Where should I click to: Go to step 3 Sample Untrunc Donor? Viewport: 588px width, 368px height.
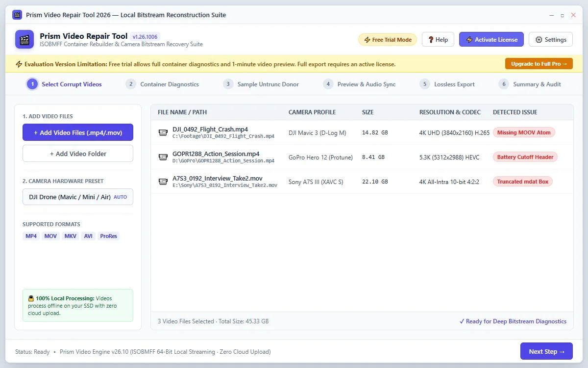261,84
